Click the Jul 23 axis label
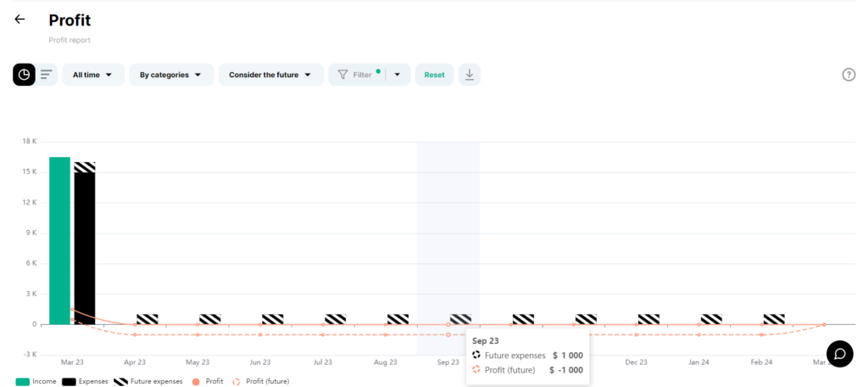This screenshot has height=387, width=868. (x=323, y=362)
